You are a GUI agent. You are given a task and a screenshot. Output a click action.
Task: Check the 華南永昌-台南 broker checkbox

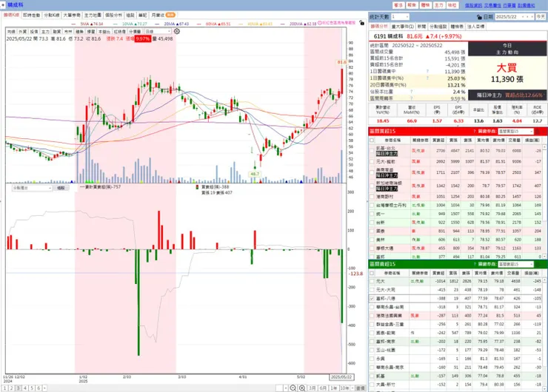click(x=372, y=307)
